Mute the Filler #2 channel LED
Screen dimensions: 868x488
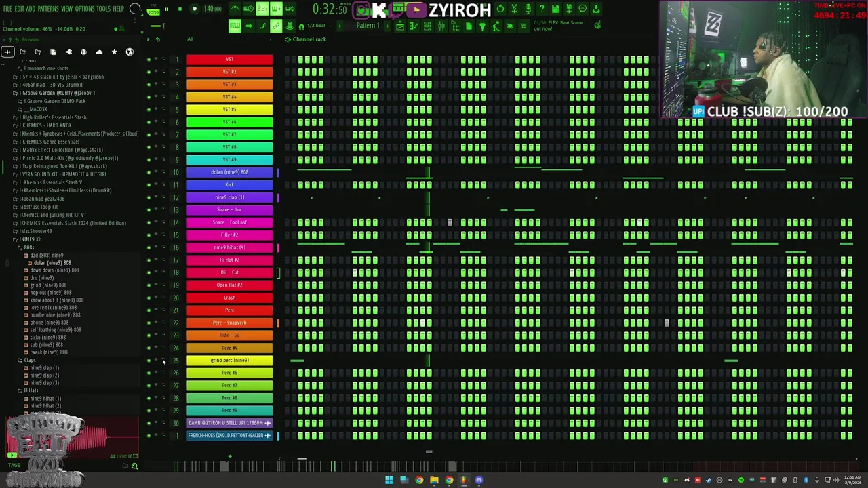(x=149, y=235)
